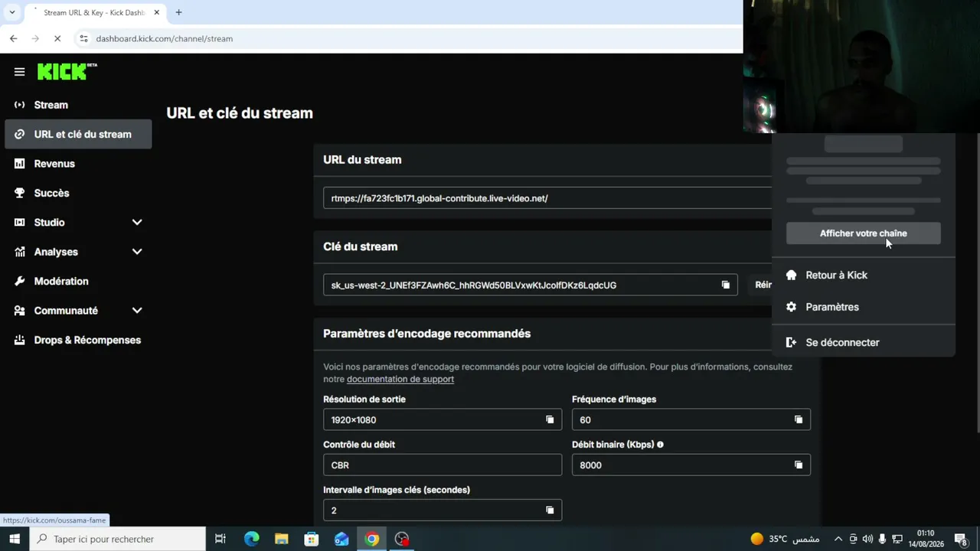The image size is (980, 551).
Task: Open Microsoft Edge from the taskbar
Action: (x=251, y=539)
